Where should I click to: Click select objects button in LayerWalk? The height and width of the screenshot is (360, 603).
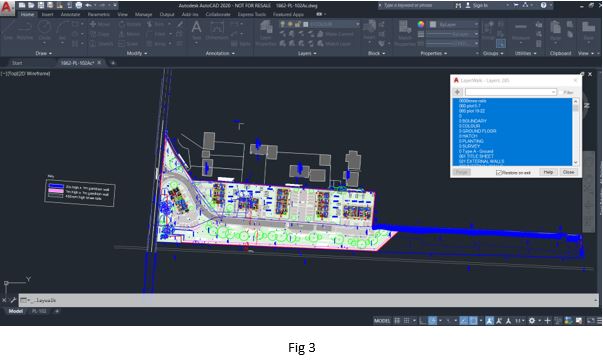[x=457, y=92]
